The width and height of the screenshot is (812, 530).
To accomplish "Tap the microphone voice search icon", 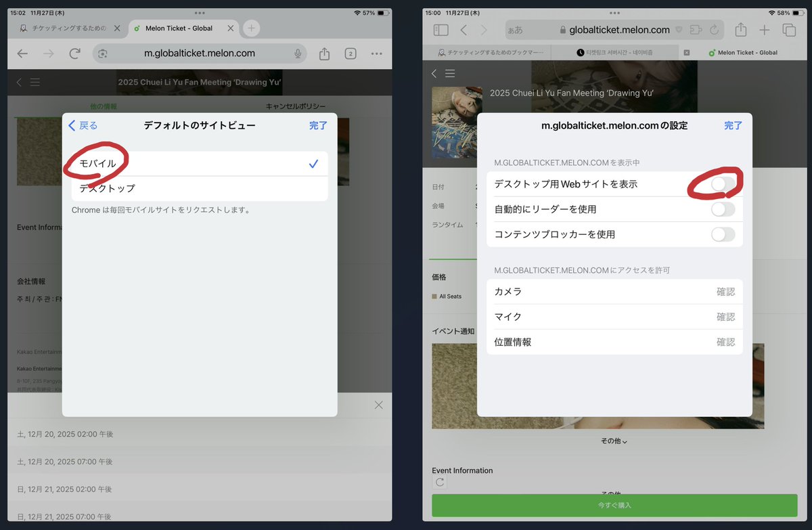I will pos(298,53).
